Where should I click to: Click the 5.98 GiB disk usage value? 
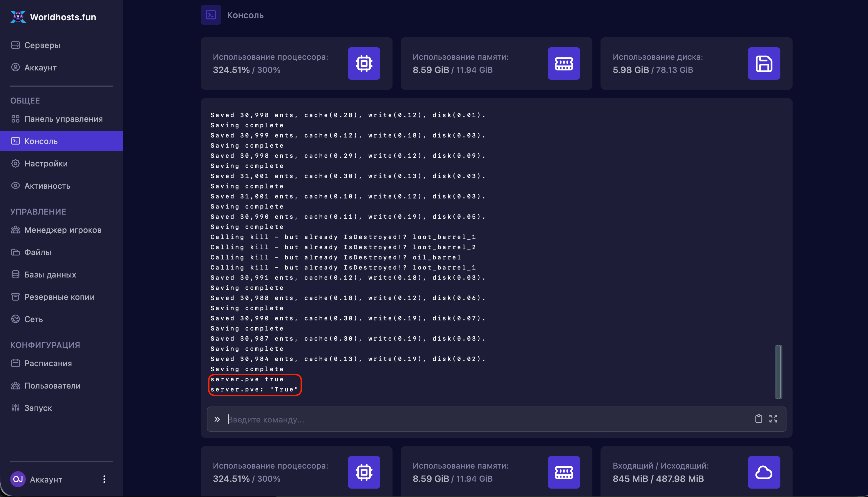coord(631,70)
